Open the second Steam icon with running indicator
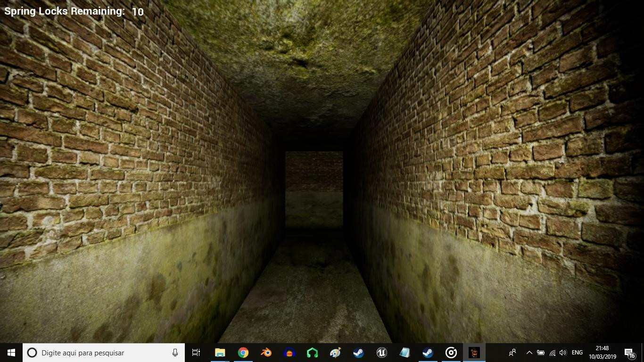Viewport: 644px width, 362px height. (428, 353)
